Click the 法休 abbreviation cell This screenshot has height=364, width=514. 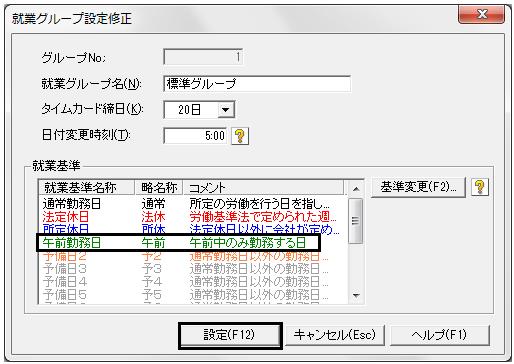(153, 217)
